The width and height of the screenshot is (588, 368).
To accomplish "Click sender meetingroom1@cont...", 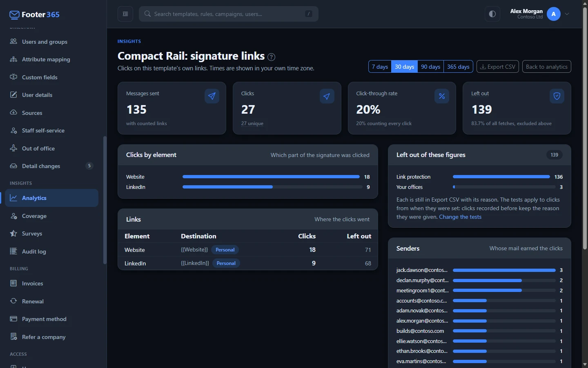I will (422, 290).
